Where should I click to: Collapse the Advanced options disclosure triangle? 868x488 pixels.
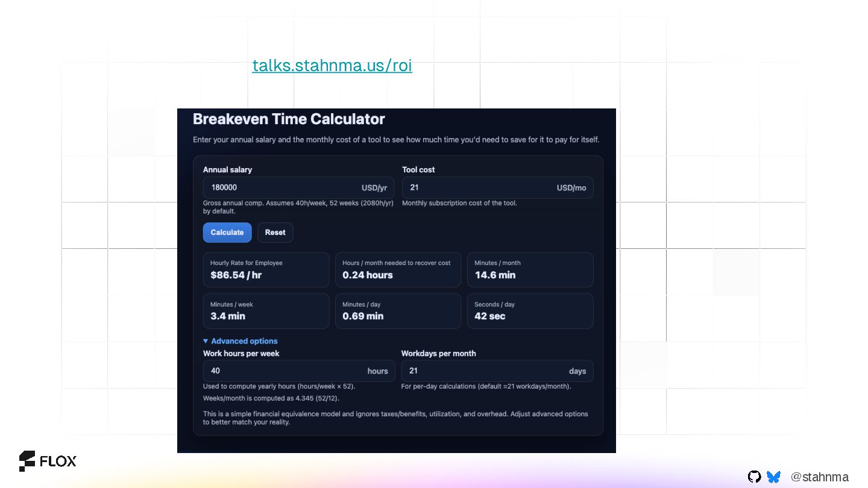pyautogui.click(x=206, y=341)
